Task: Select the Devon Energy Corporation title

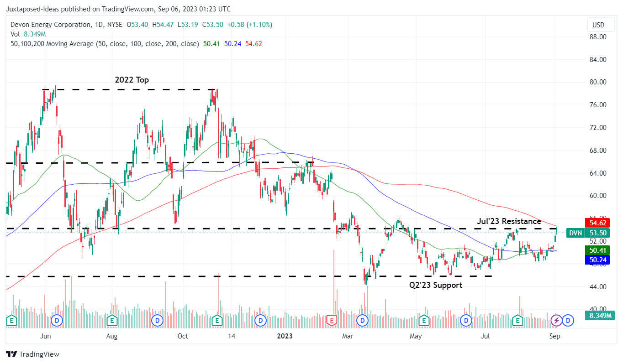Action: pos(50,25)
